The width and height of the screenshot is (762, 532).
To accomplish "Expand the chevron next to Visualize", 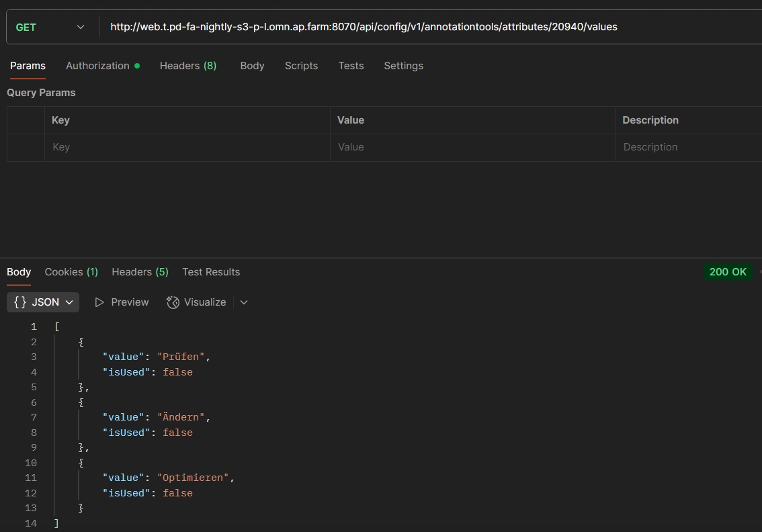I will click(244, 302).
